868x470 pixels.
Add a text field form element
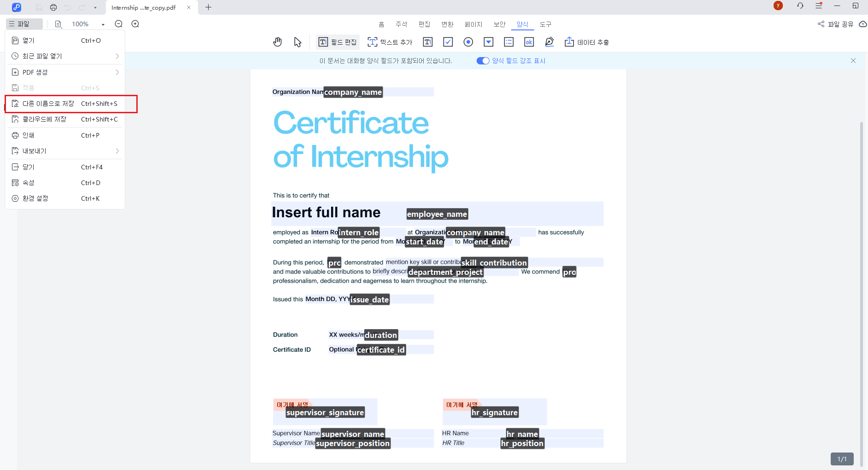428,42
